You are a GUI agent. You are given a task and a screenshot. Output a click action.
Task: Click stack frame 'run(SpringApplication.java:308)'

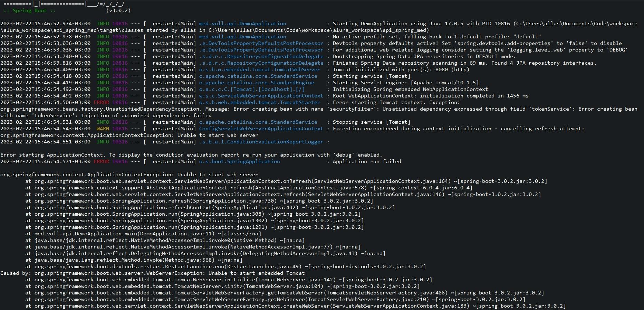tap(193, 214)
